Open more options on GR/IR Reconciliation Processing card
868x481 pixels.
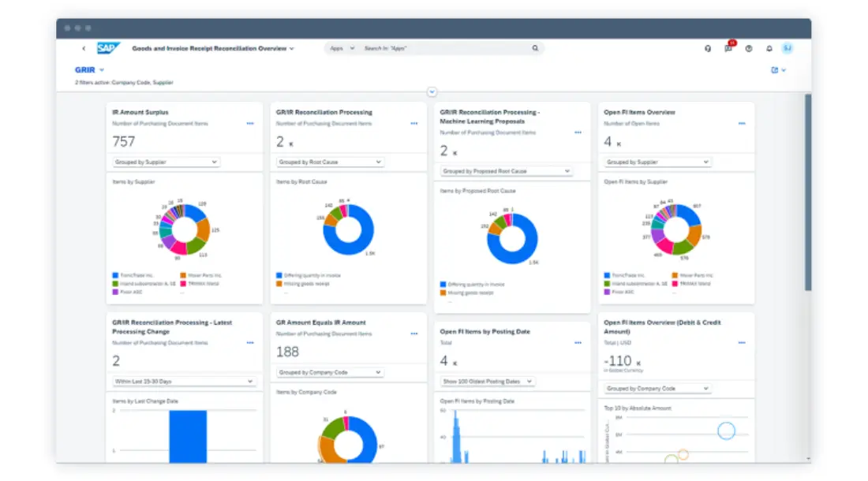pyautogui.click(x=414, y=123)
